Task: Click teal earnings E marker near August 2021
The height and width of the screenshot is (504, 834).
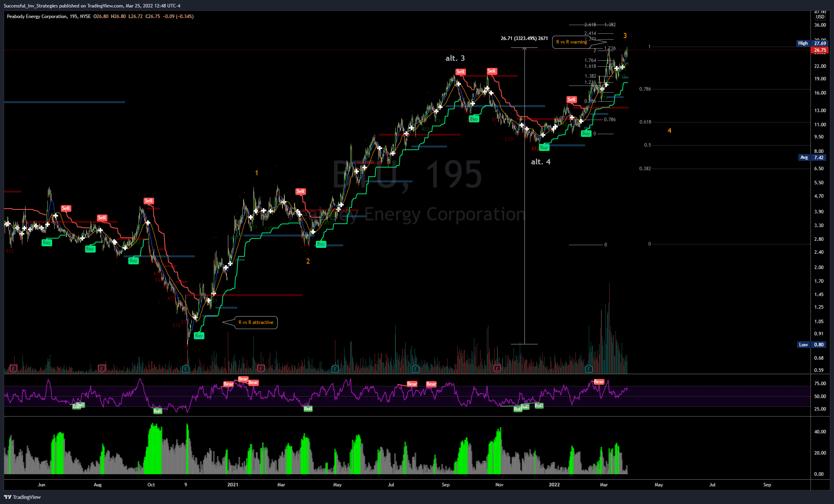Action: (x=415, y=369)
